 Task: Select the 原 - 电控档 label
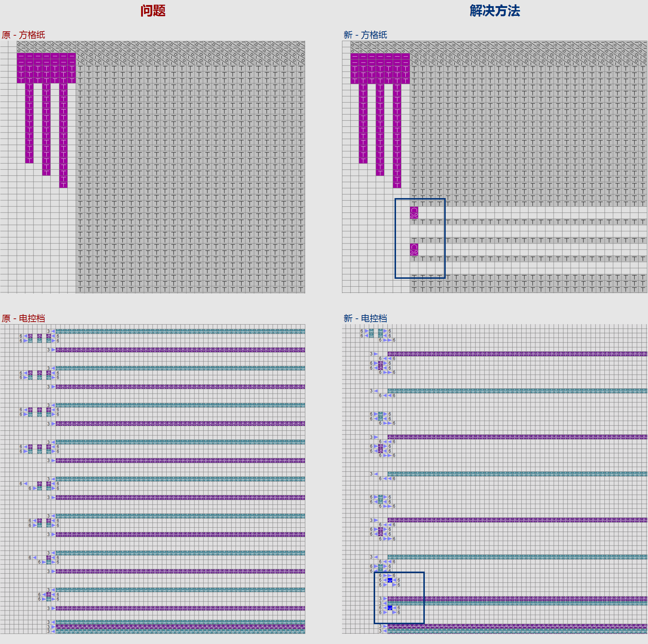23,318
